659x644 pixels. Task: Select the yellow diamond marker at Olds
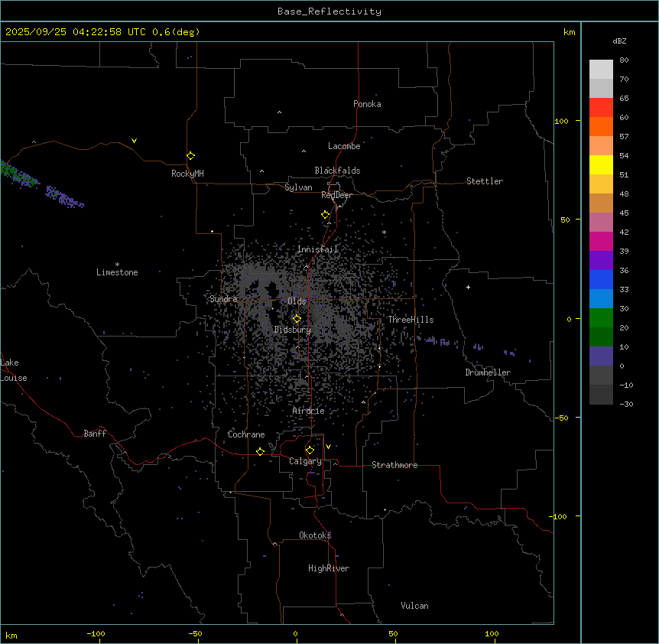point(297,319)
